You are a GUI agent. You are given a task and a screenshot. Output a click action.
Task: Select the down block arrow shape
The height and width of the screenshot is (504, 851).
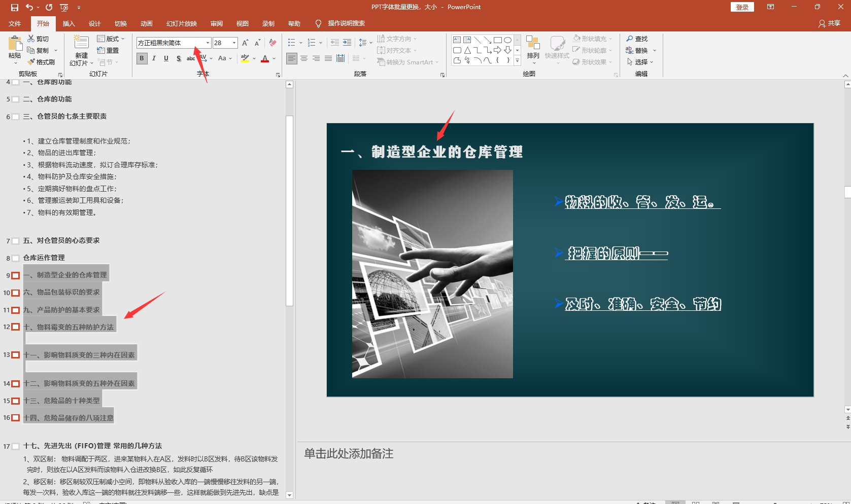[x=507, y=50]
